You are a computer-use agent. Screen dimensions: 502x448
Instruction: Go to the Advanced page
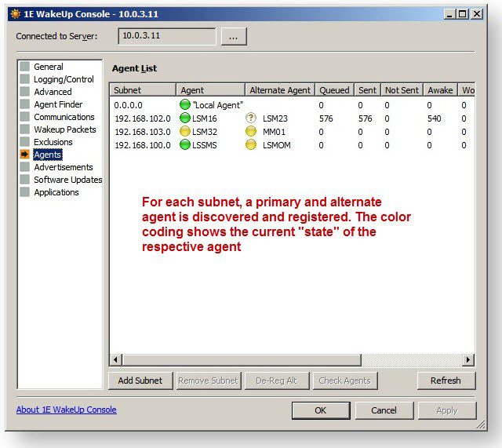pos(53,92)
